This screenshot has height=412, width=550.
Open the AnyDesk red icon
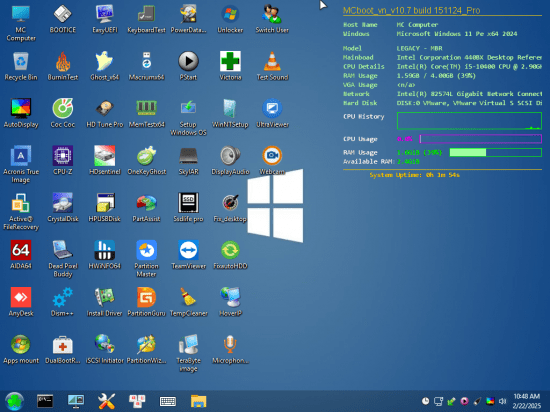(21, 302)
